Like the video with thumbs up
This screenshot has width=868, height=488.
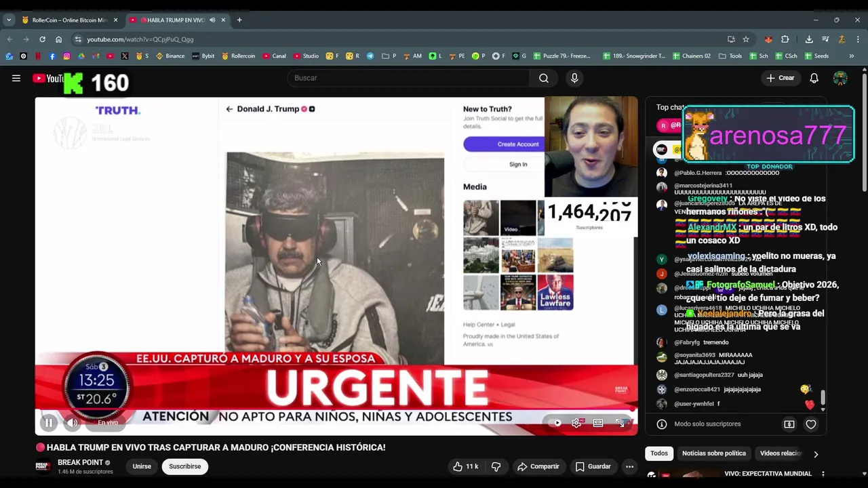click(465, 466)
